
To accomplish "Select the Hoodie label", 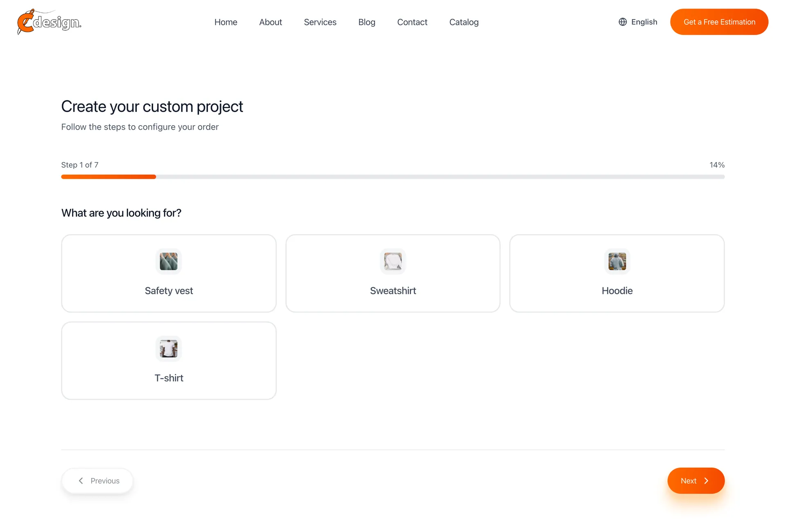I will [617, 291].
